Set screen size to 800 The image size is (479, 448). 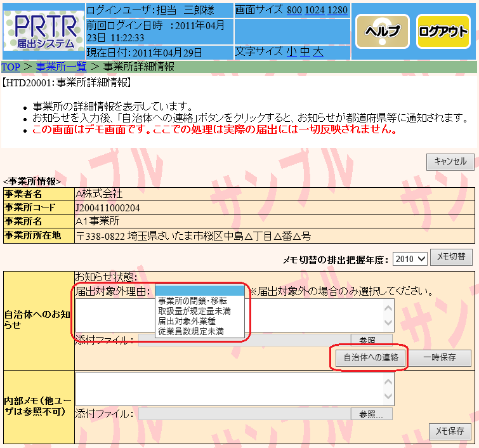294,10
